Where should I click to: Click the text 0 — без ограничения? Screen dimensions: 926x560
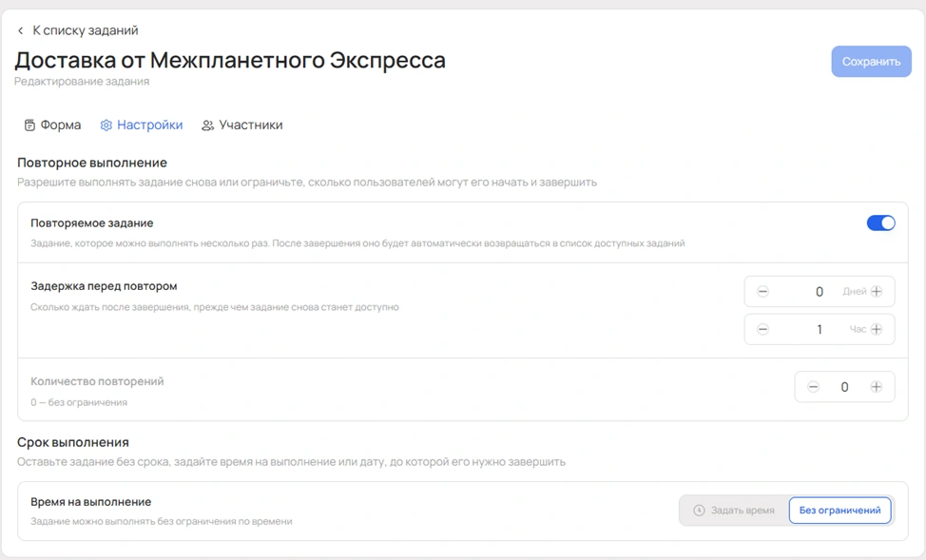(x=79, y=402)
